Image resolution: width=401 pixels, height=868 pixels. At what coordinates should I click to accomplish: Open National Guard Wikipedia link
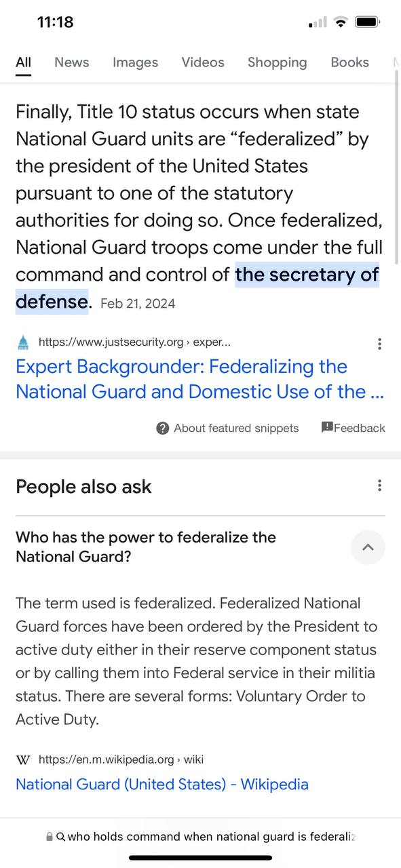pos(162,785)
